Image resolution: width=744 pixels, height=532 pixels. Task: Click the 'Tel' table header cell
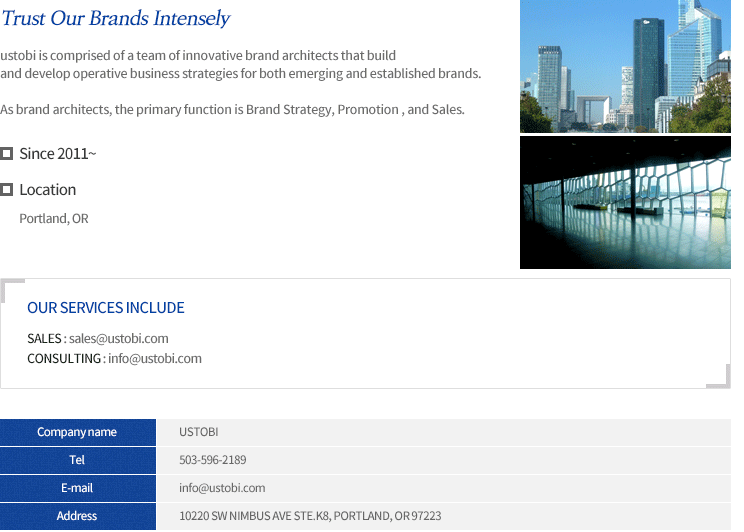[x=78, y=460]
